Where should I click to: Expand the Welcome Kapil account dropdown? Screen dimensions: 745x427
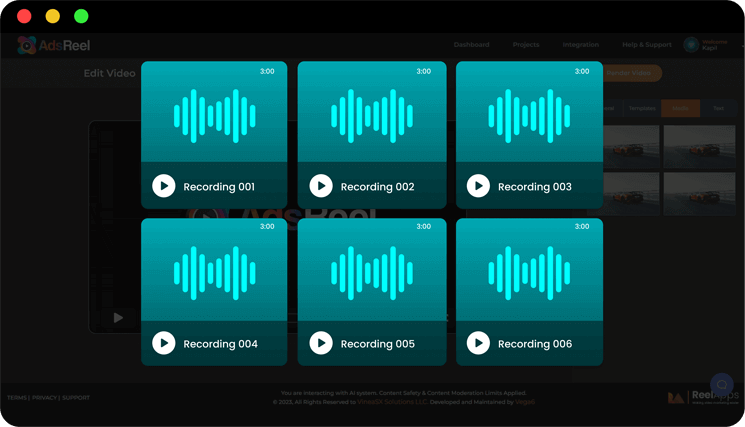(x=741, y=46)
